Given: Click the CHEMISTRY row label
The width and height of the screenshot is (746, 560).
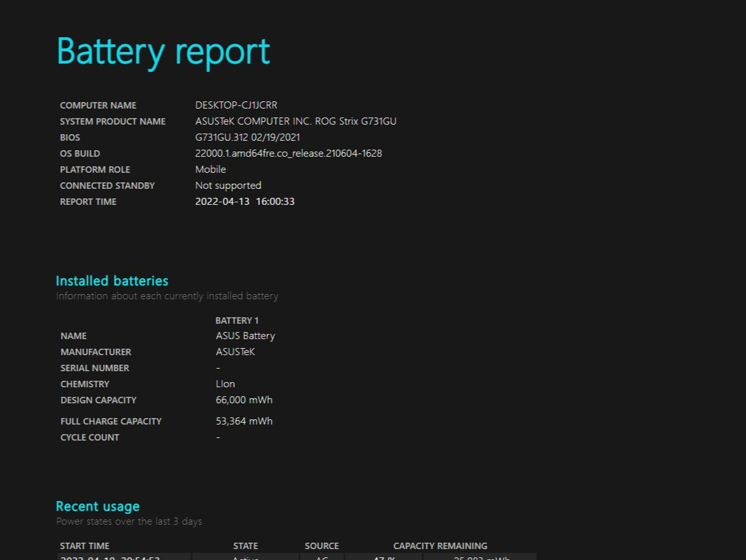Looking at the screenshot, I should pyautogui.click(x=85, y=385).
